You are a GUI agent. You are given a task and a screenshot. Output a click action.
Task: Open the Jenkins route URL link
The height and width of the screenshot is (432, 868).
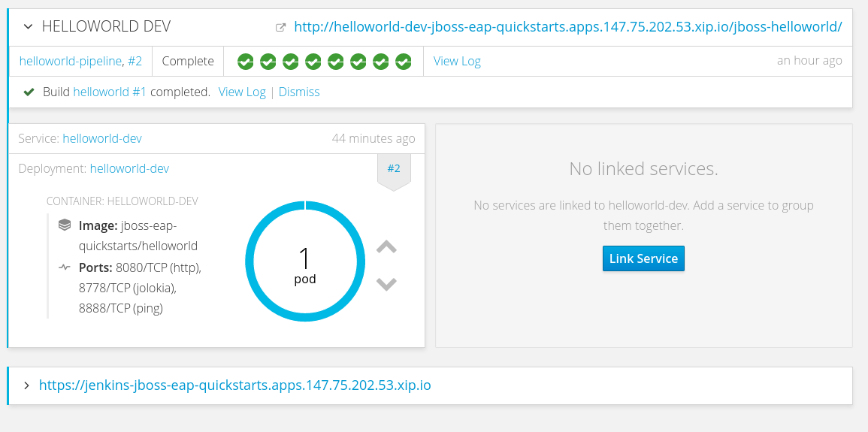point(234,385)
